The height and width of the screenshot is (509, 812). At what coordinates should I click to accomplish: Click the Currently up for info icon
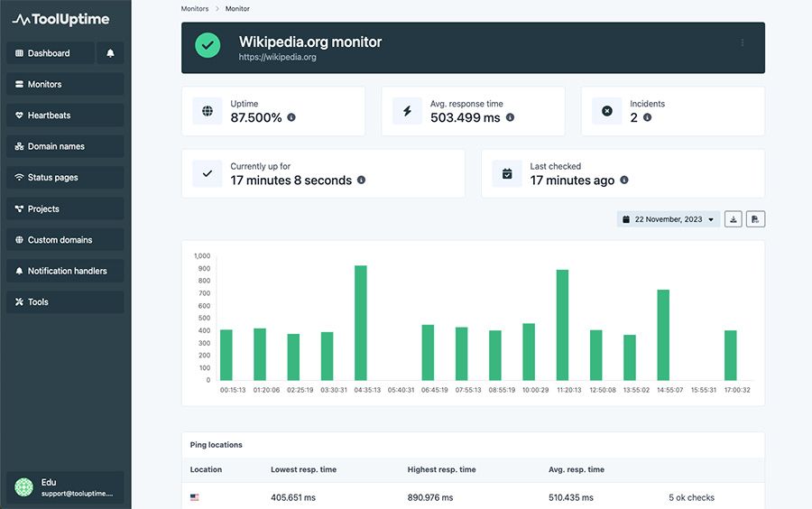[362, 180]
